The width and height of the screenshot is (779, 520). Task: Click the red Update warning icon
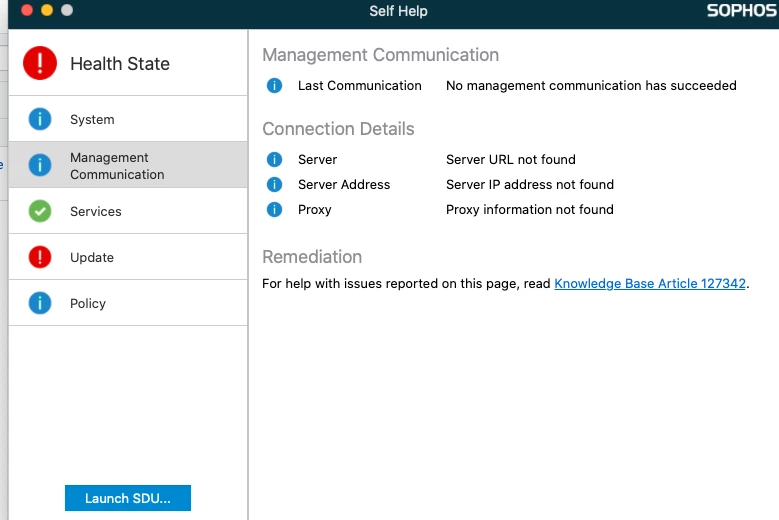(x=40, y=257)
